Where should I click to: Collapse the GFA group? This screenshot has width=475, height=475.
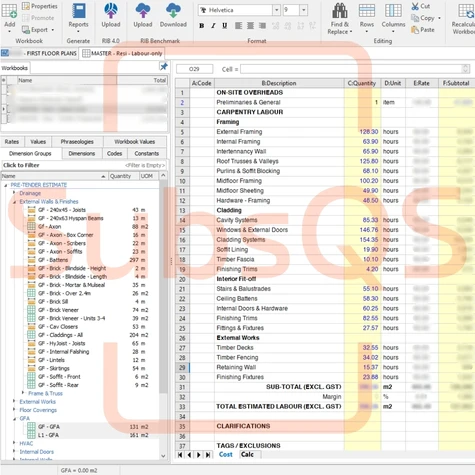pyautogui.click(x=14, y=418)
